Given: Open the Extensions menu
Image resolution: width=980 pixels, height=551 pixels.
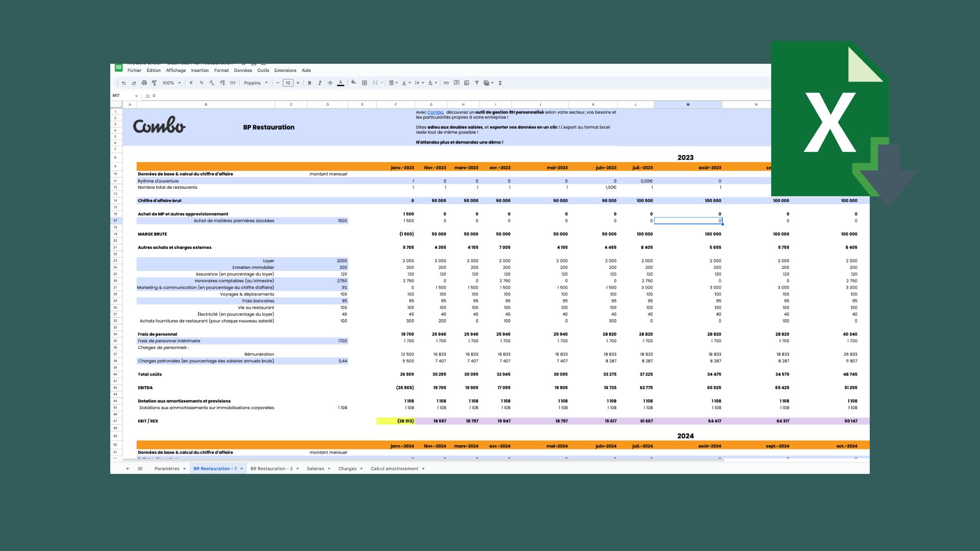Looking at the screenshot, I should pyautogui.click(x=285, y=70).
